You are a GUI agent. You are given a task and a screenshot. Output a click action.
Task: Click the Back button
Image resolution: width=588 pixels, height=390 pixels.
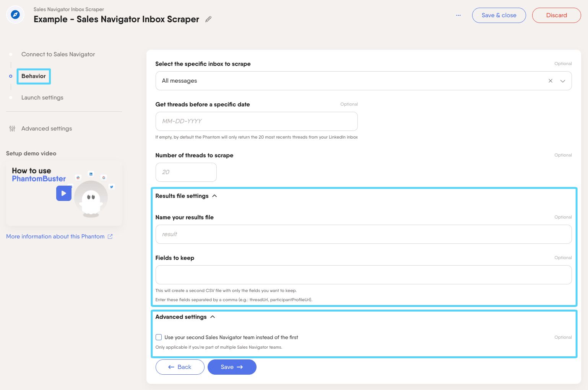(180, 367)
